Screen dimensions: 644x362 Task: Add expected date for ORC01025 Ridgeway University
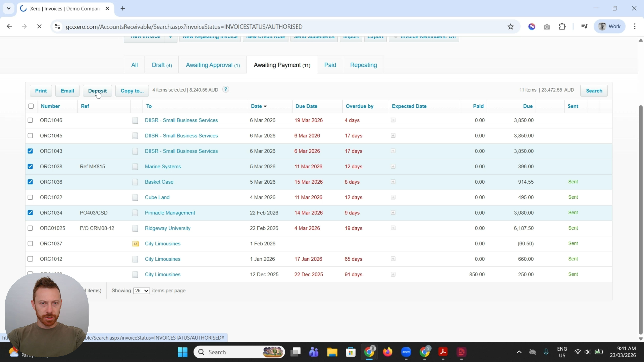[393, 228]
